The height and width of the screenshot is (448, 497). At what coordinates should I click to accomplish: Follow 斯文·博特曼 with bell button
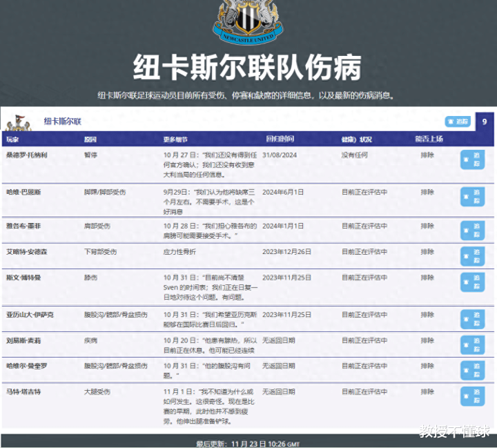point(472,282)
